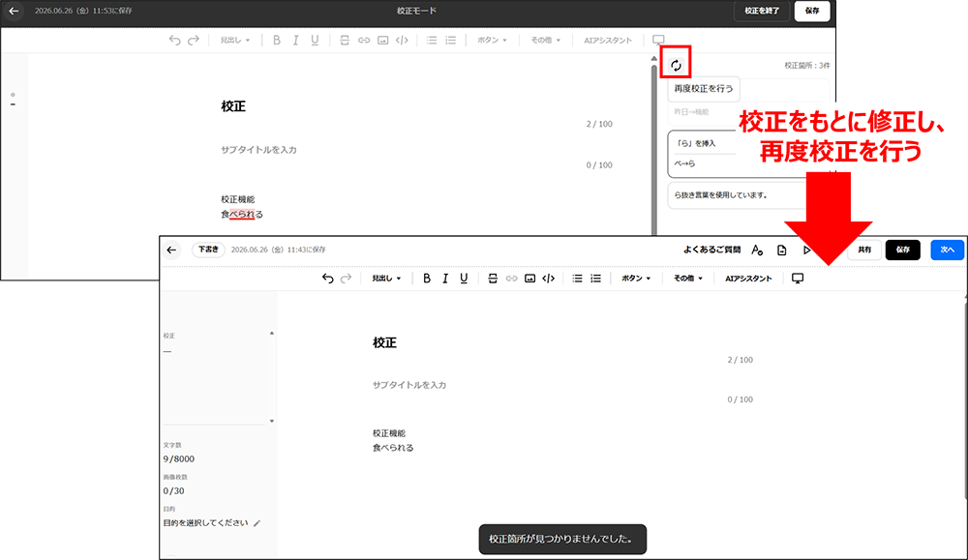Toggle bold in the 下書き window toolbar
Screen dimensions: 968x560
click(427, 279)
